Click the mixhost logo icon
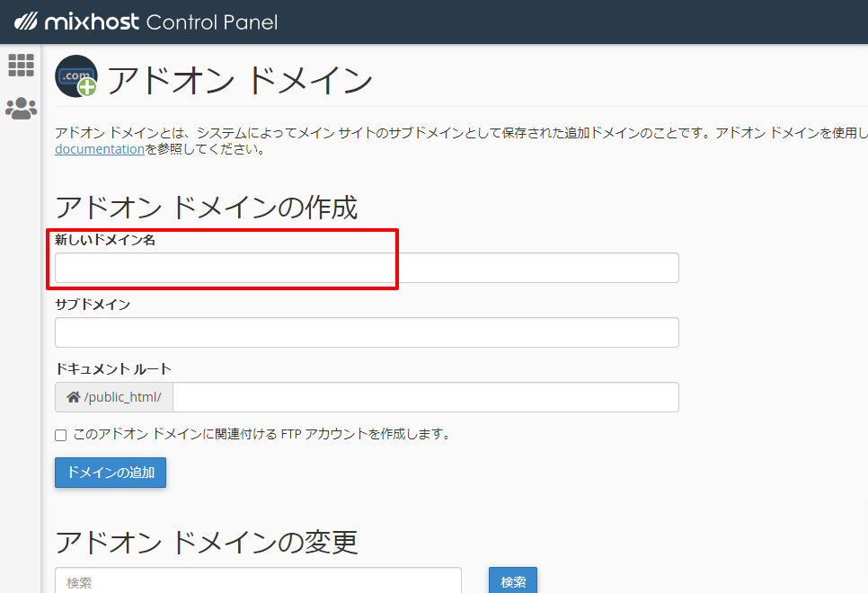Screen dimensions: 868x593 [x=25, y=22]
